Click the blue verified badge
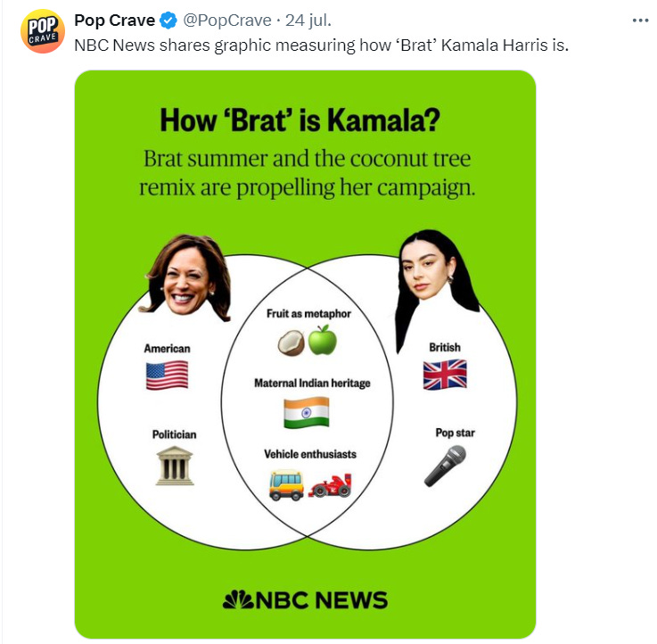This screenshot has width=657, height=644. [168, 21]
